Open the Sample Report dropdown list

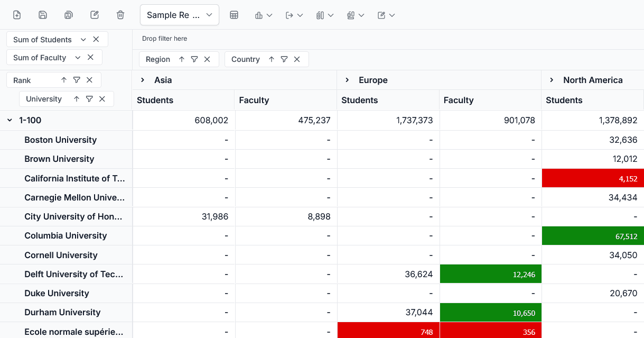point(180,15)
